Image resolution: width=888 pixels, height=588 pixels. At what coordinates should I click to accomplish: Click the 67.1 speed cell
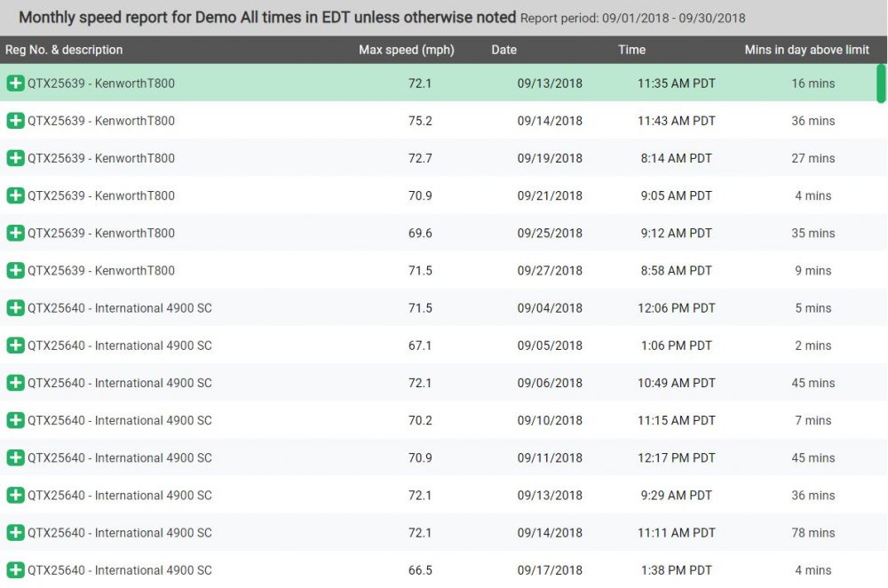(420, 345)
